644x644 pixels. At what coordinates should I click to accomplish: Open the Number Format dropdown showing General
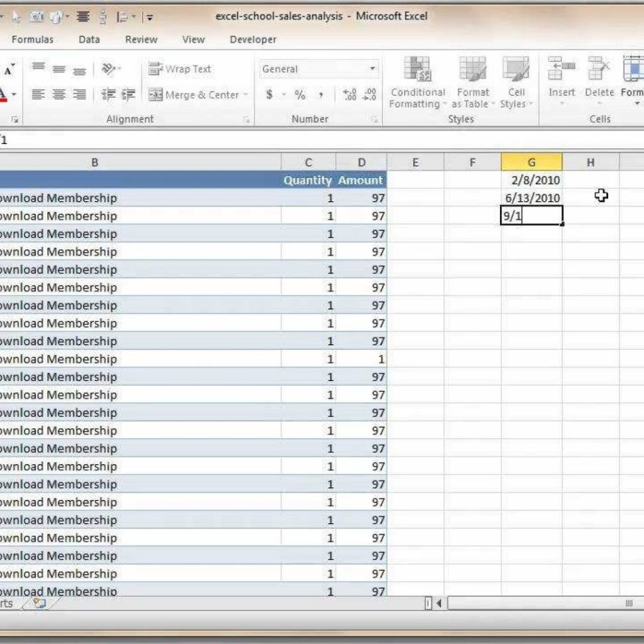317,68
